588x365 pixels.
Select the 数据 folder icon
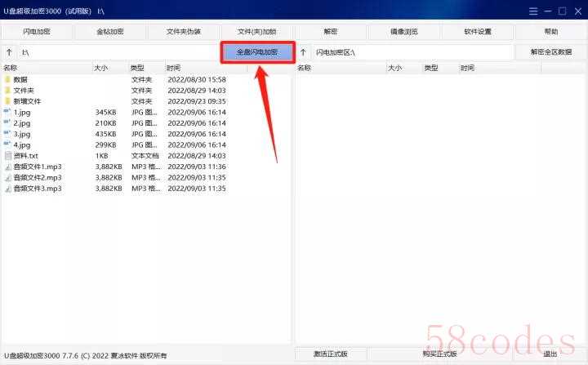coord(7,79)
